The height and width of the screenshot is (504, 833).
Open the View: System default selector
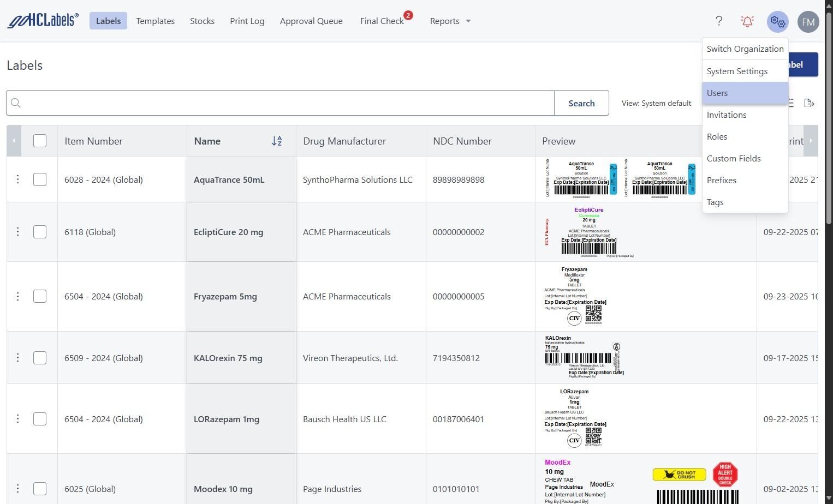click(656, 103)
